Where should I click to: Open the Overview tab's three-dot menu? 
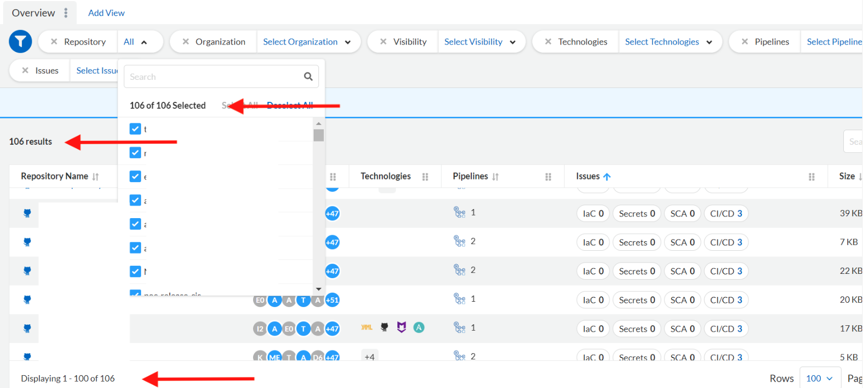(66, 13)
